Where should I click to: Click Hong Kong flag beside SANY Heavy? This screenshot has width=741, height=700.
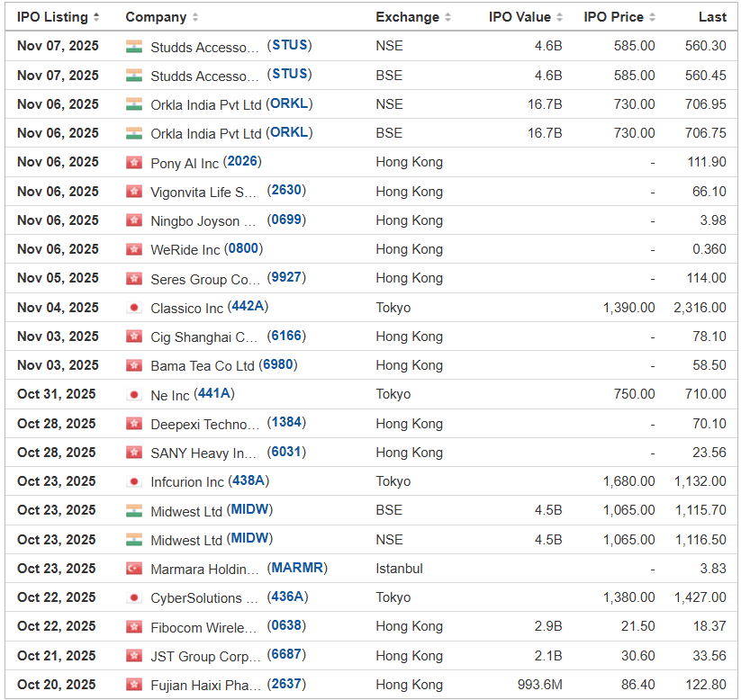click(x=134, y=453)
